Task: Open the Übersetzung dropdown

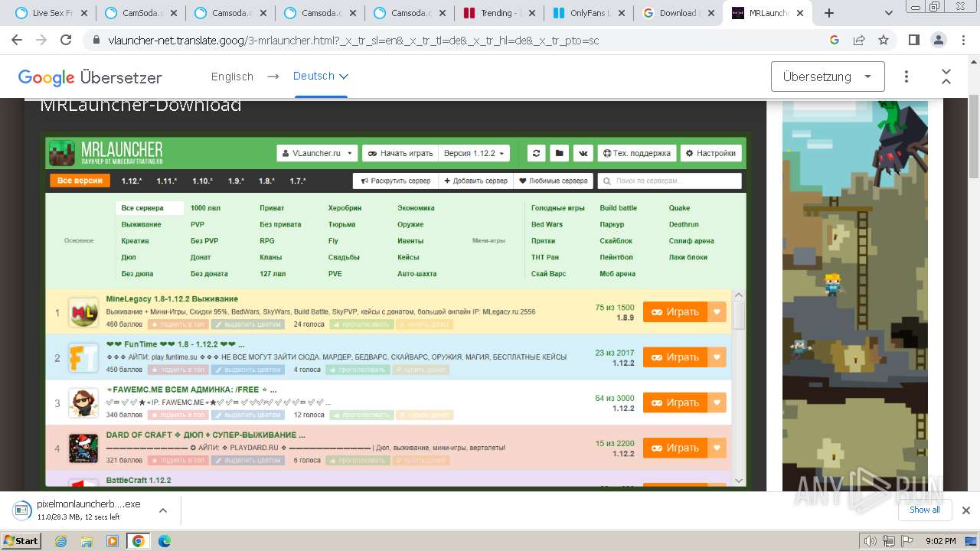Action: pyautogui.click(x=828, y=77)
